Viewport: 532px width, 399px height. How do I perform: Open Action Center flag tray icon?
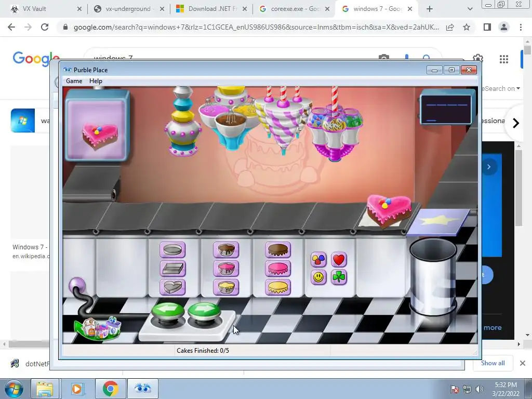454,389
